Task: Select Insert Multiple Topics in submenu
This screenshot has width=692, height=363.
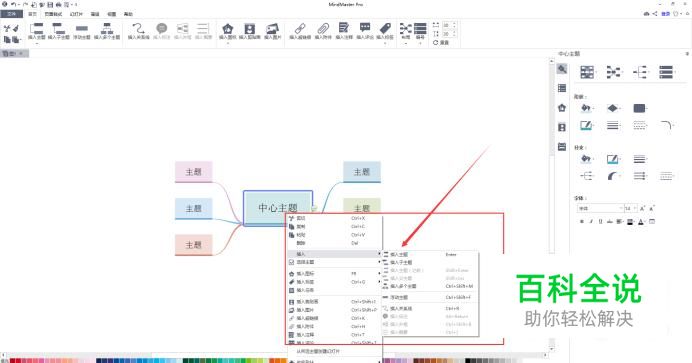Action: tap(430, 286)
